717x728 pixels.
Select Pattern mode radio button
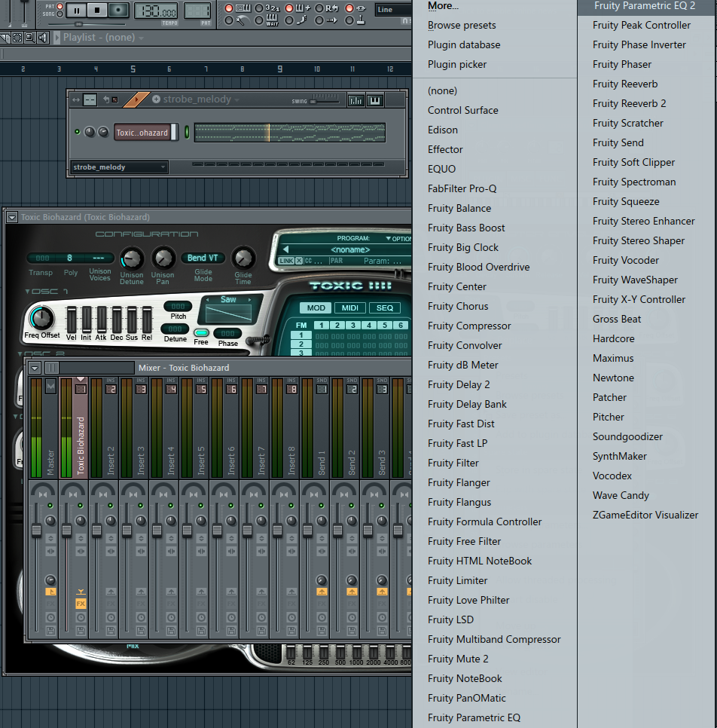59,7
